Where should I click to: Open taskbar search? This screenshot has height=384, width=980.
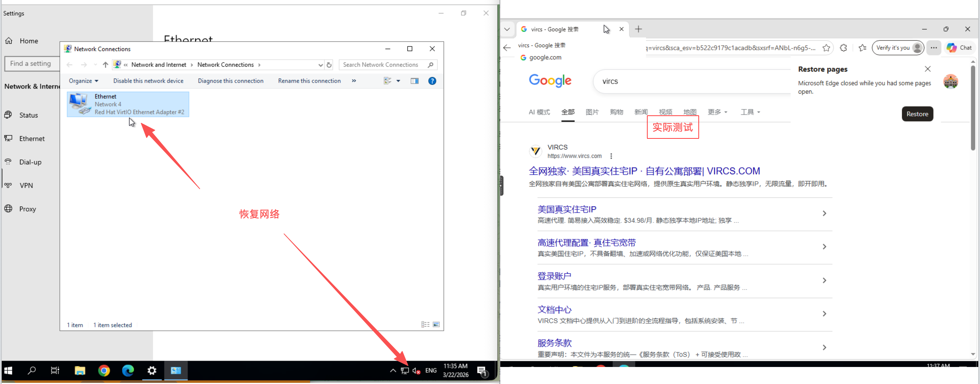click(x=32, y=370)
